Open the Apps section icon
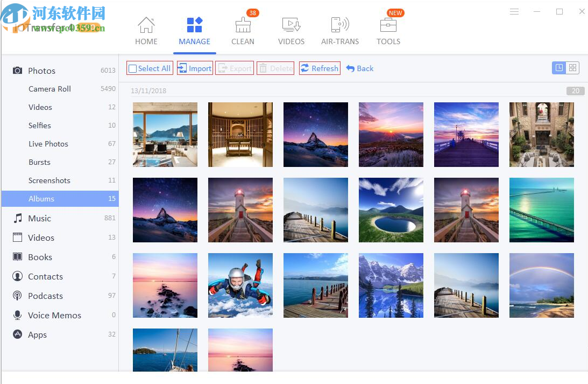 point(18,334)
